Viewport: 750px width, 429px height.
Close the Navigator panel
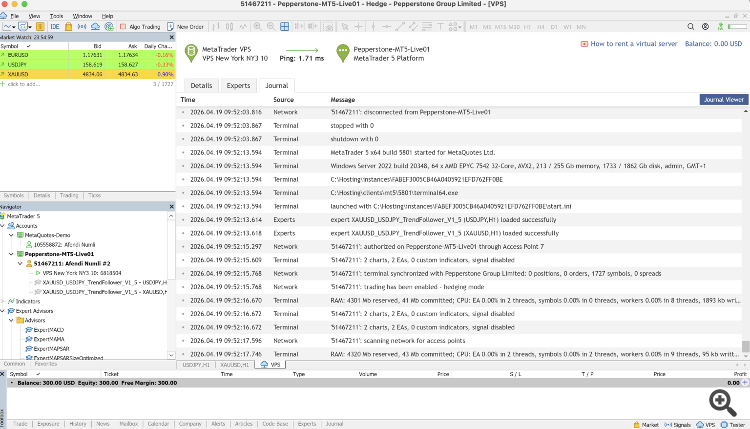[172, 207]
